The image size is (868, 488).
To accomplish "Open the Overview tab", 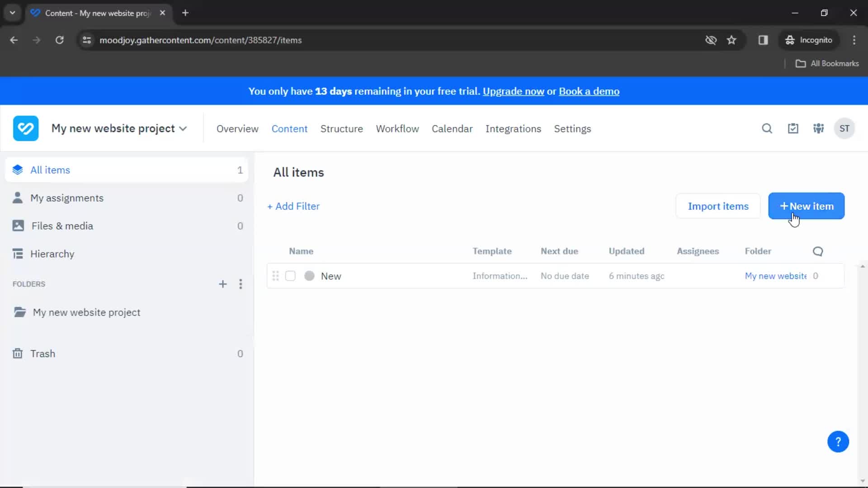I will [x=237, y=129].
